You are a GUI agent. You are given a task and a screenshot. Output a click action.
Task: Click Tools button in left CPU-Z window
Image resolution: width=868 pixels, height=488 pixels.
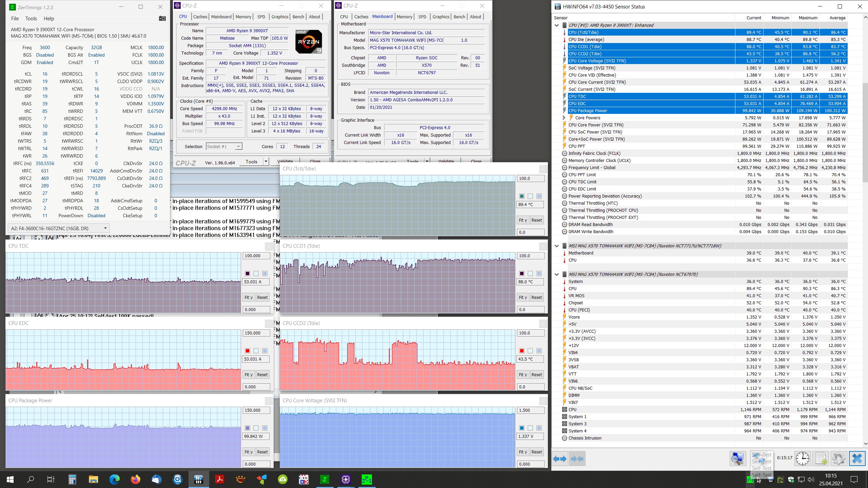[252, 162]
